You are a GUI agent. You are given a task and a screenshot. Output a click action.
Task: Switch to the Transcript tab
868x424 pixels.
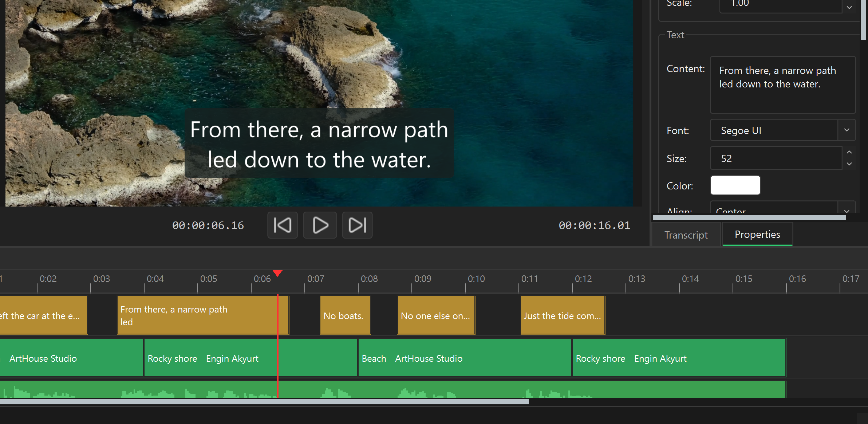pos(686,235)
